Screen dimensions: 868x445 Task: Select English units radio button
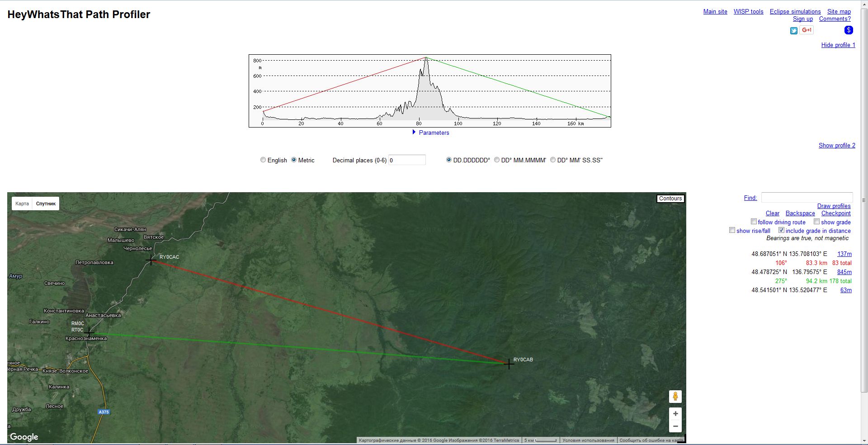[x=263, y=160]
